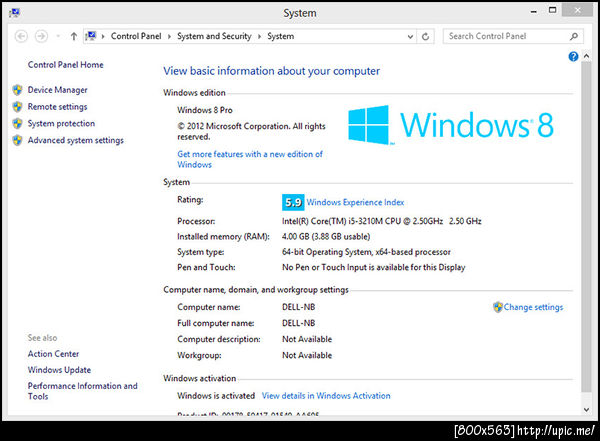Maximize the System window

[553, 10]
